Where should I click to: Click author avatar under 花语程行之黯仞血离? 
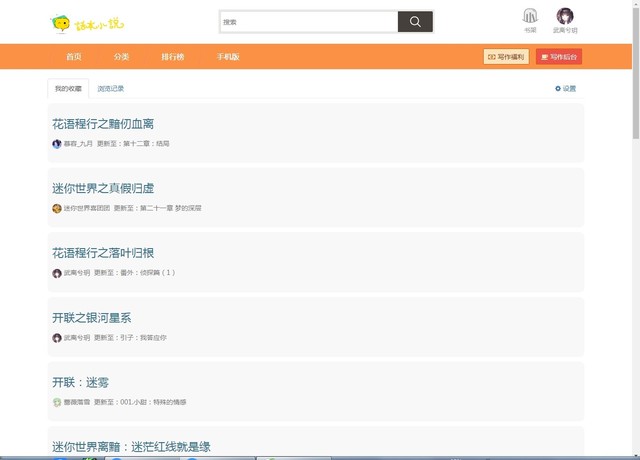tap(57, 144)
